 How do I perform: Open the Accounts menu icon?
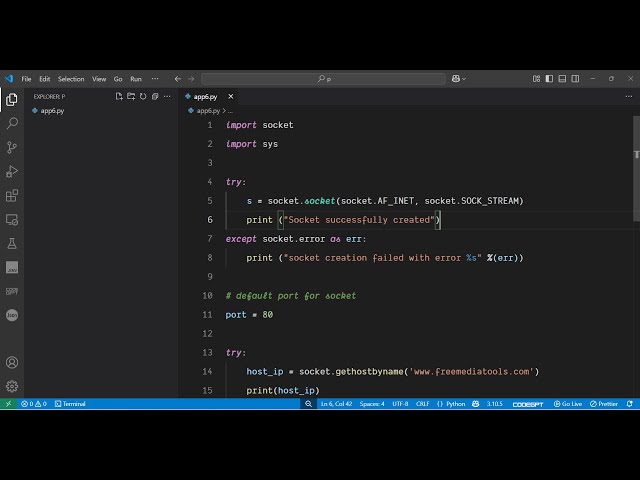pyautogui.click(x=12, y=362)
